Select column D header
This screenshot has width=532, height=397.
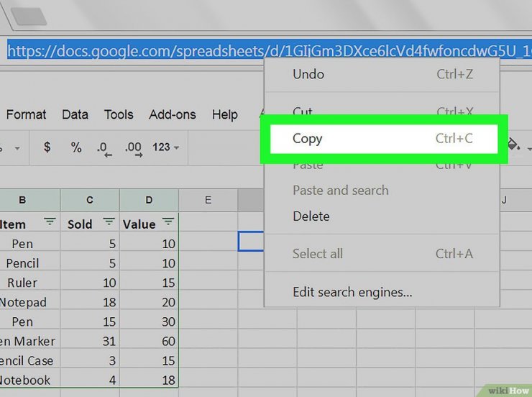click(149, 200)
